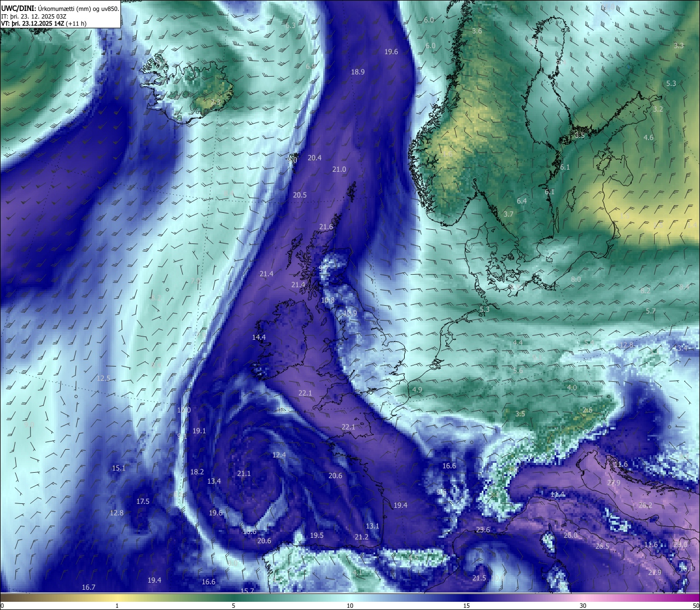Click the map value '13.4'

(214, 481)
